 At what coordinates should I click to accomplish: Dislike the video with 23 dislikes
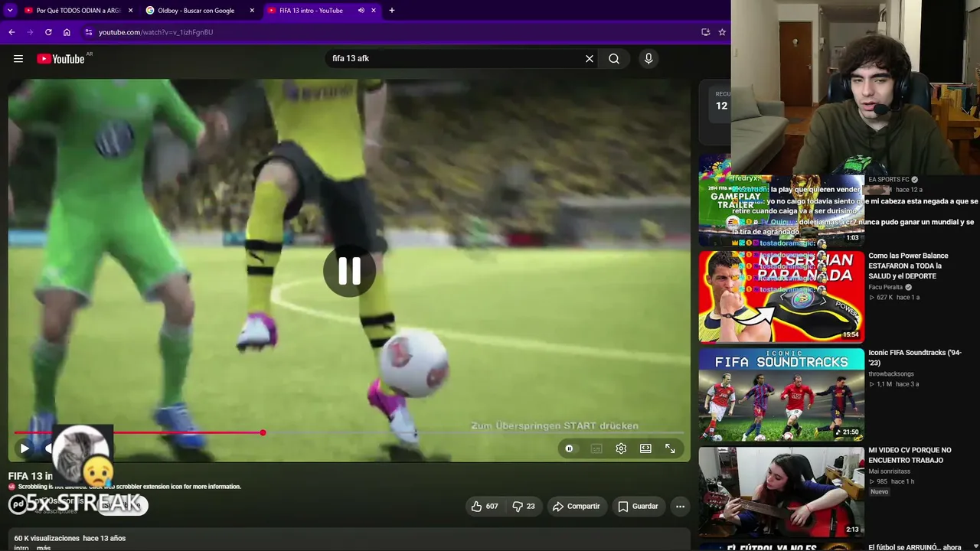[524, 506]
